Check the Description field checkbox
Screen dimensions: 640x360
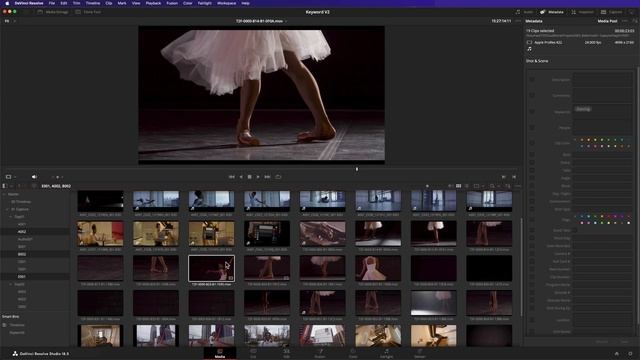[x=531, y=80]
